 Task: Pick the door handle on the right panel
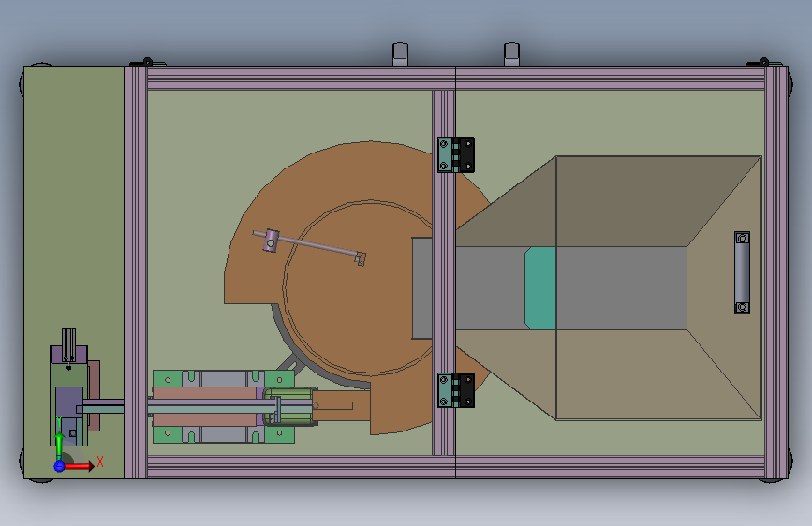click(x=742, y=273)
